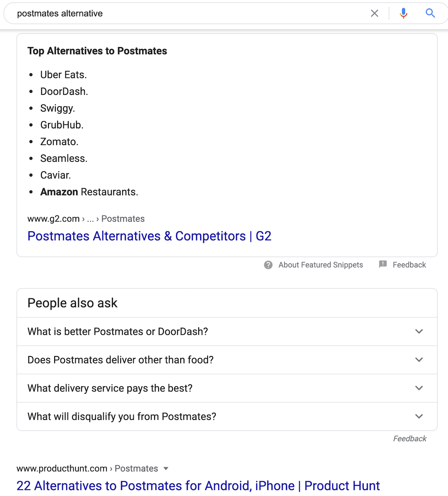Clear the search query with the X icon

pyautogui.click(x=374, y=13)
